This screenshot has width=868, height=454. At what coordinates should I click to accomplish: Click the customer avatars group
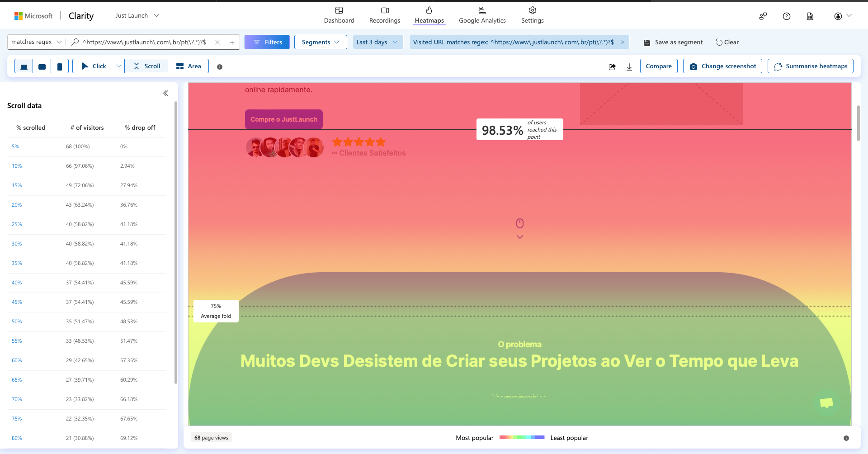tap(285, 147)
